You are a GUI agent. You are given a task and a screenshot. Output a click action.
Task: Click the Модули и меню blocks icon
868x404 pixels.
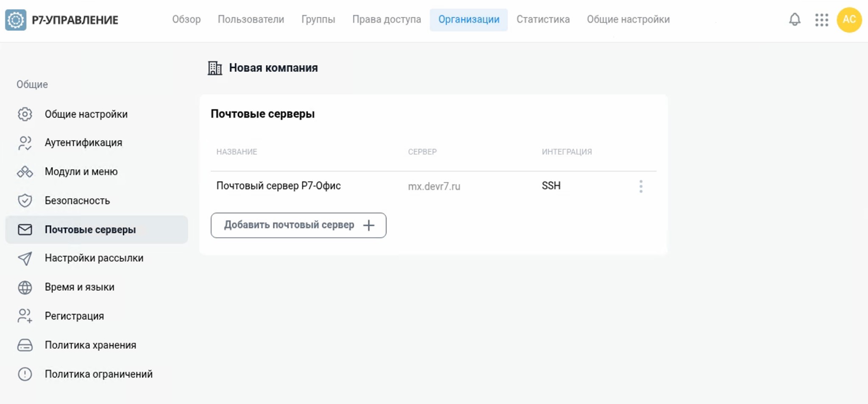pyautogui.click(x=25, y=172)
